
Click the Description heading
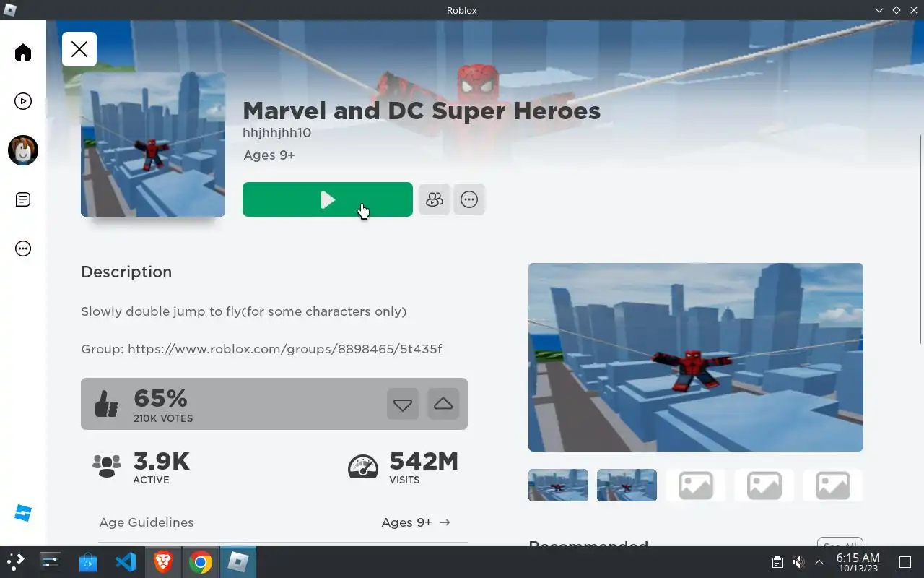pos(126,272)
